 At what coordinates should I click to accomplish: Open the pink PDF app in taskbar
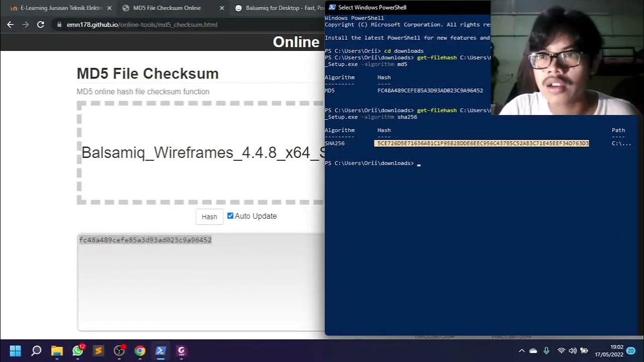click(181, 350)
